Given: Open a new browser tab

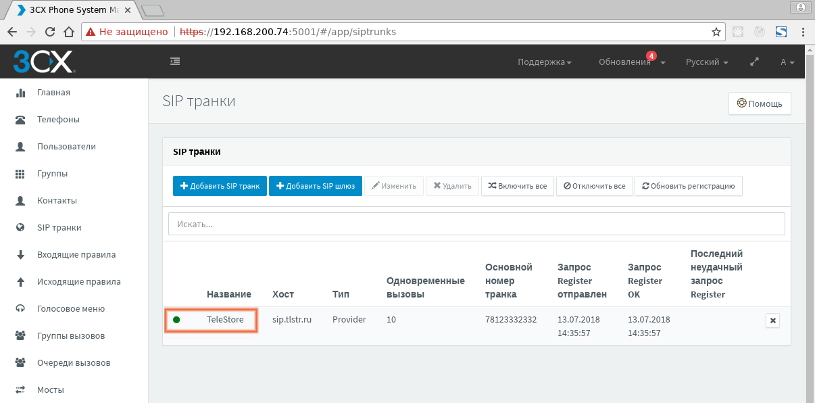Looking at the screenshot, I should (152, 10).
